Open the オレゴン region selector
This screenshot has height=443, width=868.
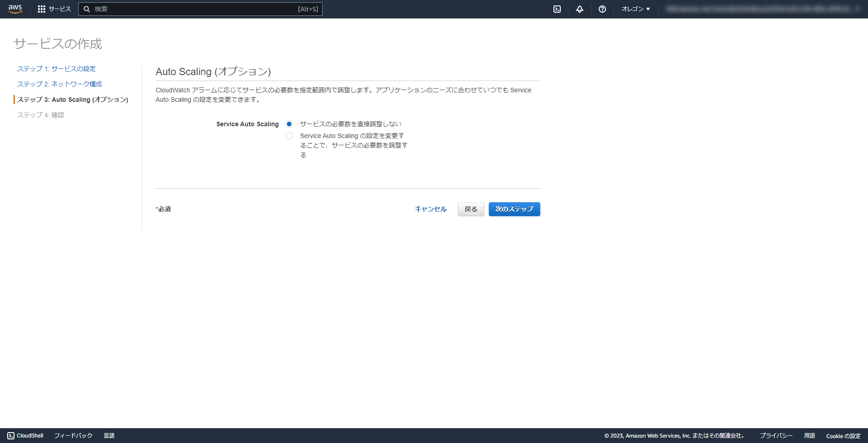pos(635,9)
